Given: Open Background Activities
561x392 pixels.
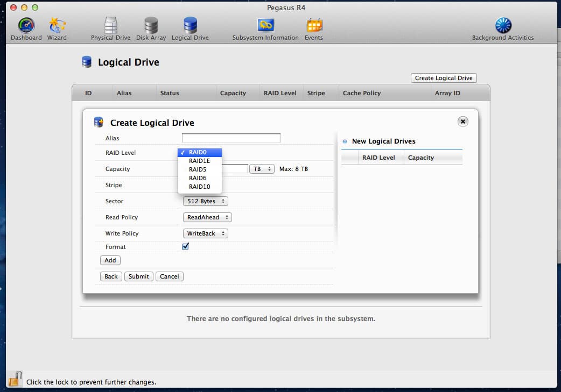Looking at the screenshot, I should click(503, 29).
